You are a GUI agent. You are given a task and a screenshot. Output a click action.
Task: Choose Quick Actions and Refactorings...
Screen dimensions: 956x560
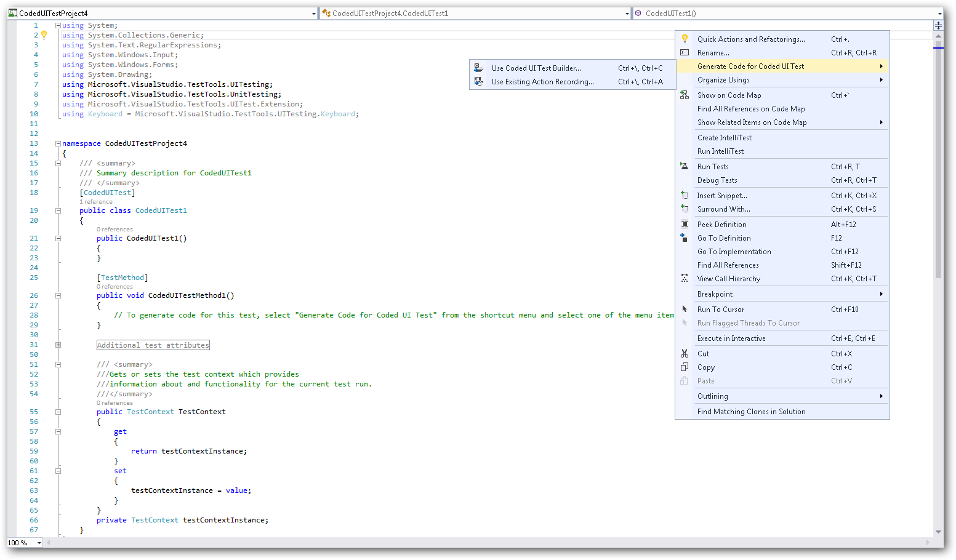[x=782, y=39]
